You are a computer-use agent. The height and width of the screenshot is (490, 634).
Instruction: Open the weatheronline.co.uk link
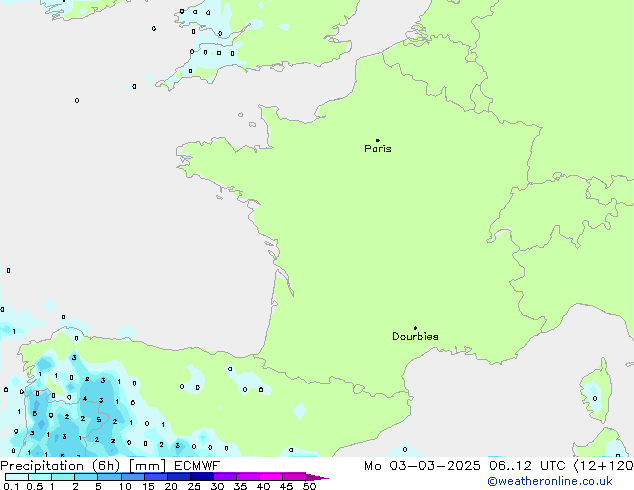tap(550, 481)
